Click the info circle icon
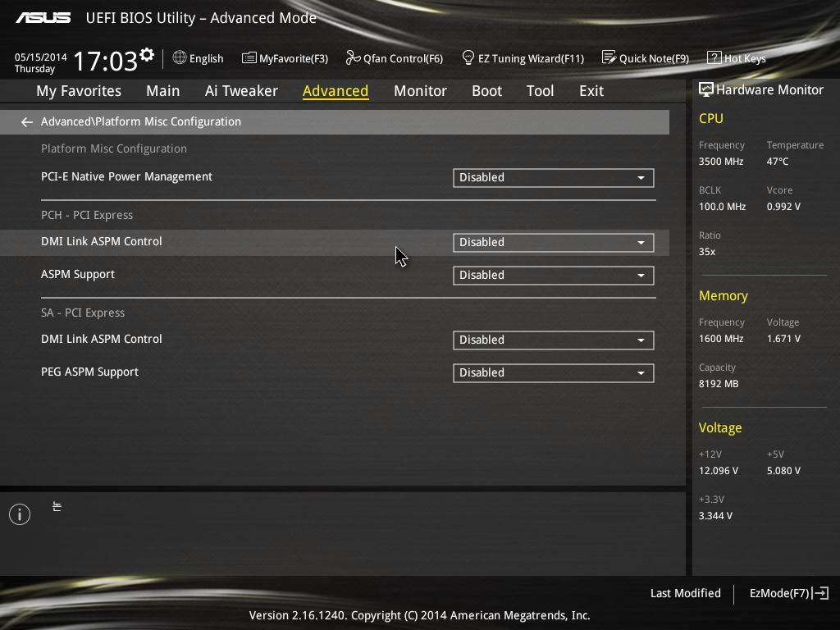This screenshot has width=840, height=630. (20, 514)
